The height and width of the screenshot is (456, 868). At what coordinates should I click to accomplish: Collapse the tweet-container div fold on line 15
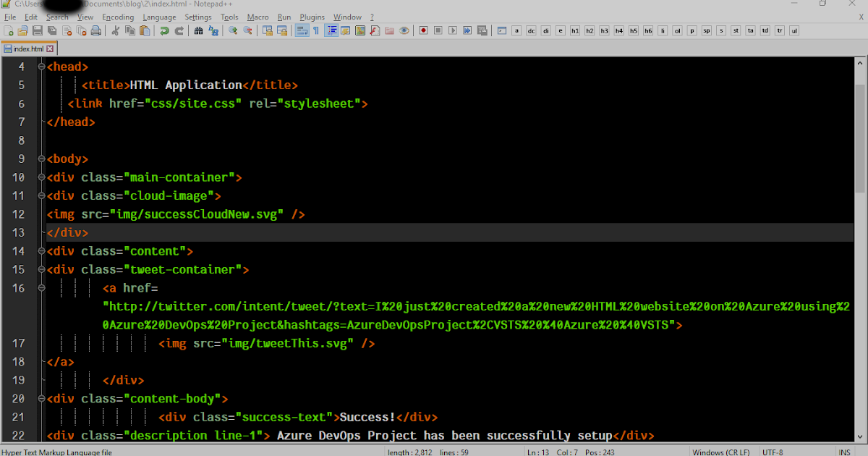41,269
